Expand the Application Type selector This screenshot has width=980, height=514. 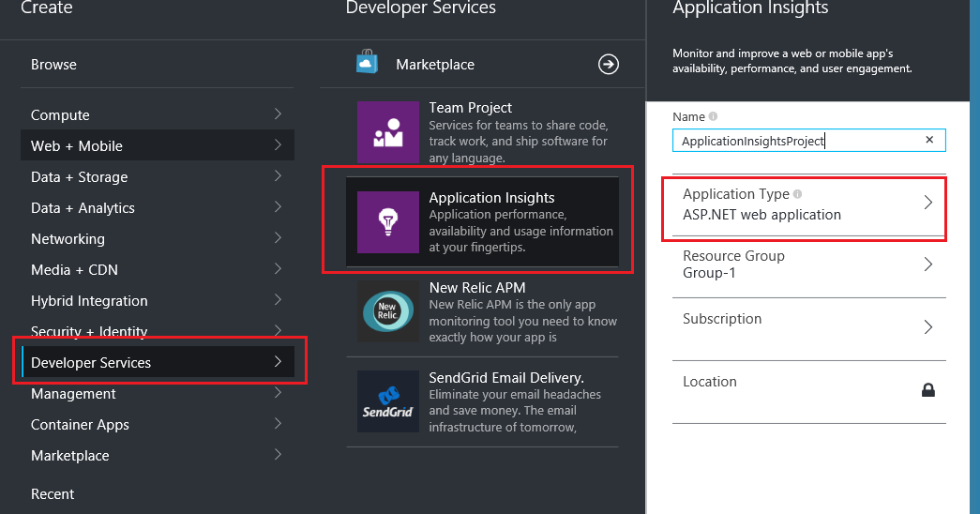tap(927, 203)
